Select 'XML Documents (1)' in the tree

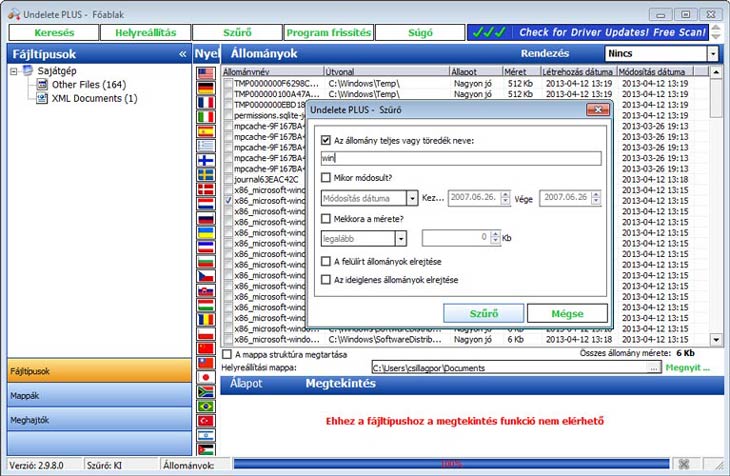point(95,99)
